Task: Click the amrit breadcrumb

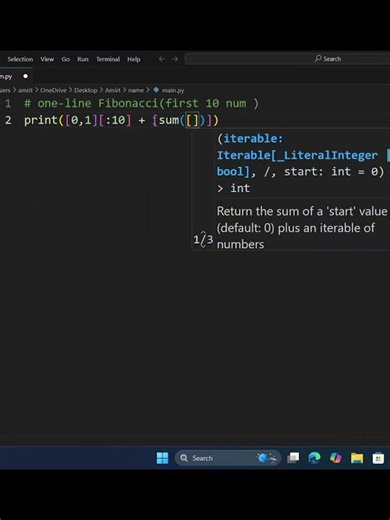Action: [x=25, y=90]
